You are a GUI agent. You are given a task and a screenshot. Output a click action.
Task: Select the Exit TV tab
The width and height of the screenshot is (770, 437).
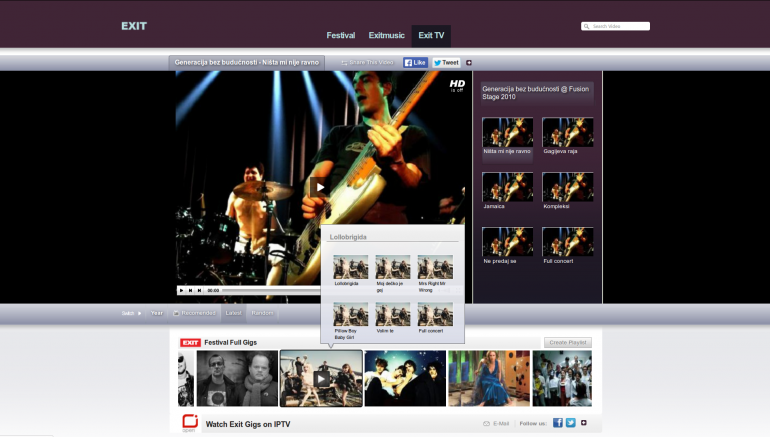[431, 36]
